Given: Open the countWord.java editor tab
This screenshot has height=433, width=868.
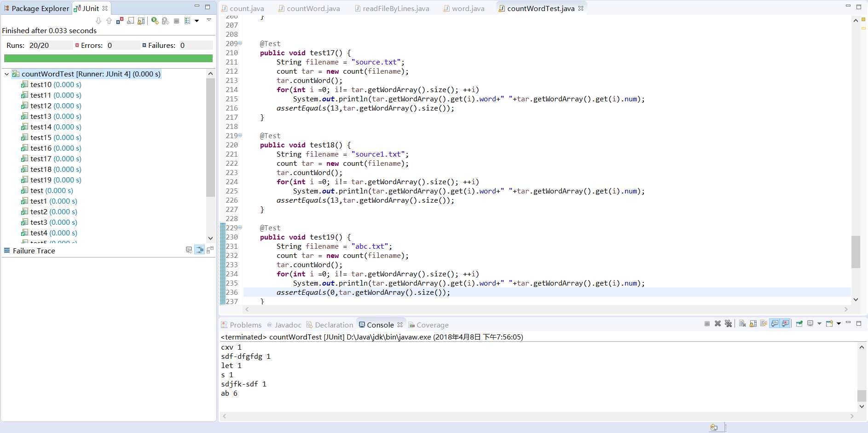Looking at the screenshot, I should coord(309,8).
